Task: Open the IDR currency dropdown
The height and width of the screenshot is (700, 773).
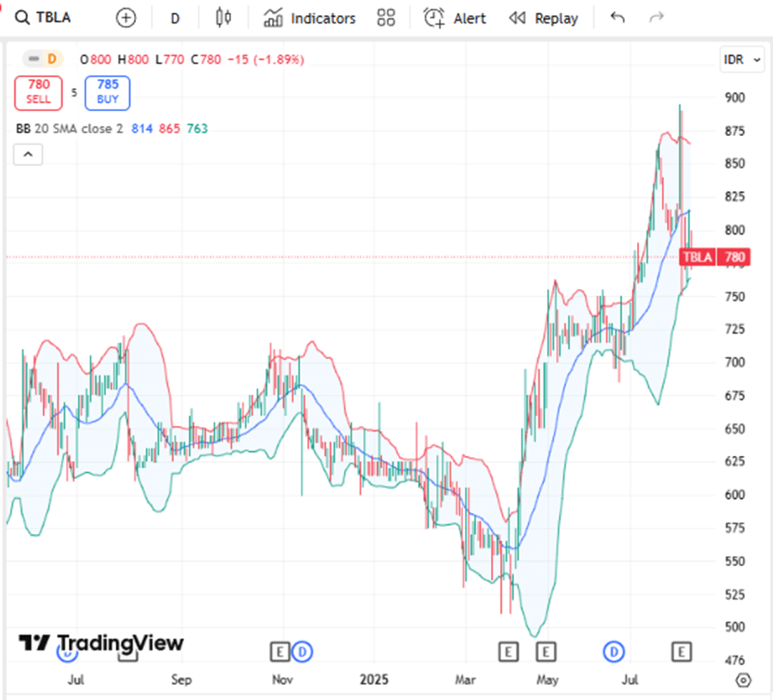Action: [742, 60]
